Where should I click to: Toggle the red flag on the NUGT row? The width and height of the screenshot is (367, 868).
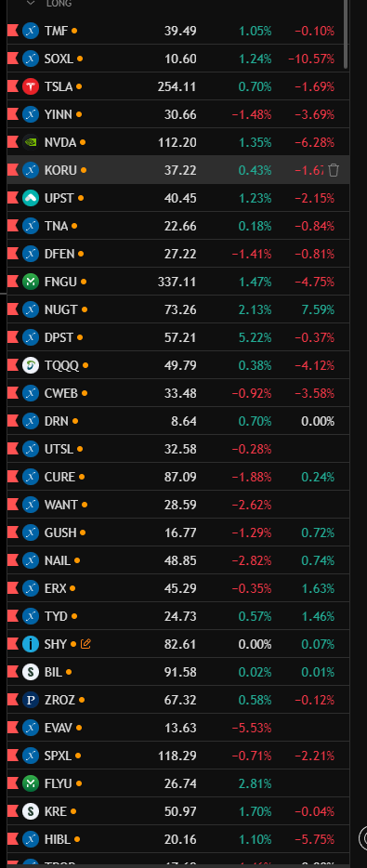[x=13, y=309]
